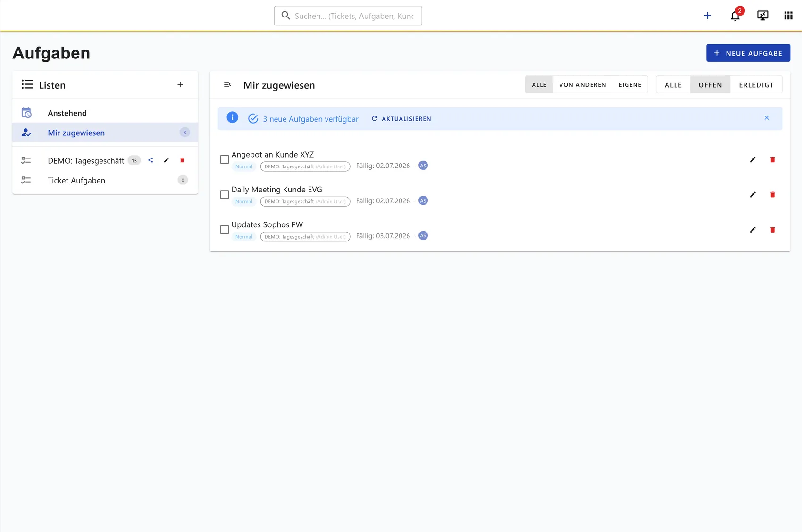Filter tasks by EIGENE

pos(630,85)
